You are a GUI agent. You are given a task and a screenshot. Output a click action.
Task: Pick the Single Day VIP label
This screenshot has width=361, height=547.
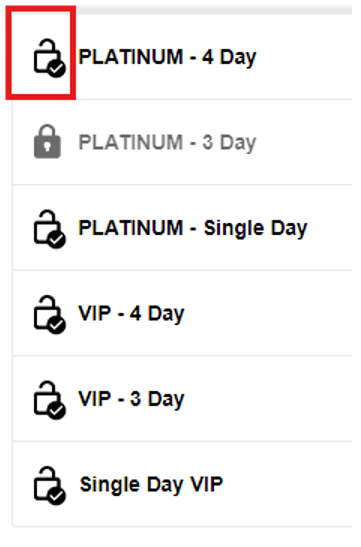151,485
